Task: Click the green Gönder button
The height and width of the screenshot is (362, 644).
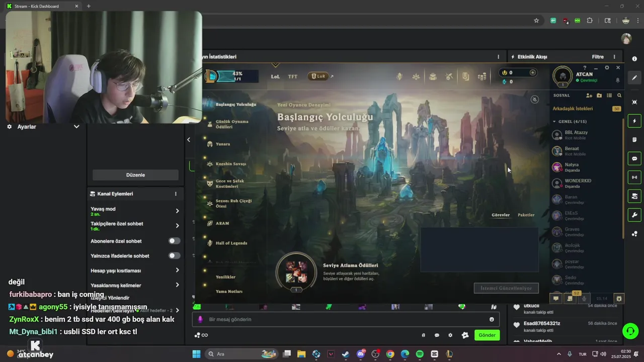Action: click(487, 335)
